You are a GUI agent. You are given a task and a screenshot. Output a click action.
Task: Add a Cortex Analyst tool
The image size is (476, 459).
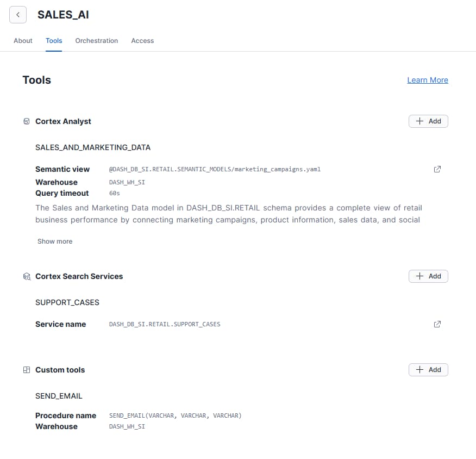click(x=428, y=121)
